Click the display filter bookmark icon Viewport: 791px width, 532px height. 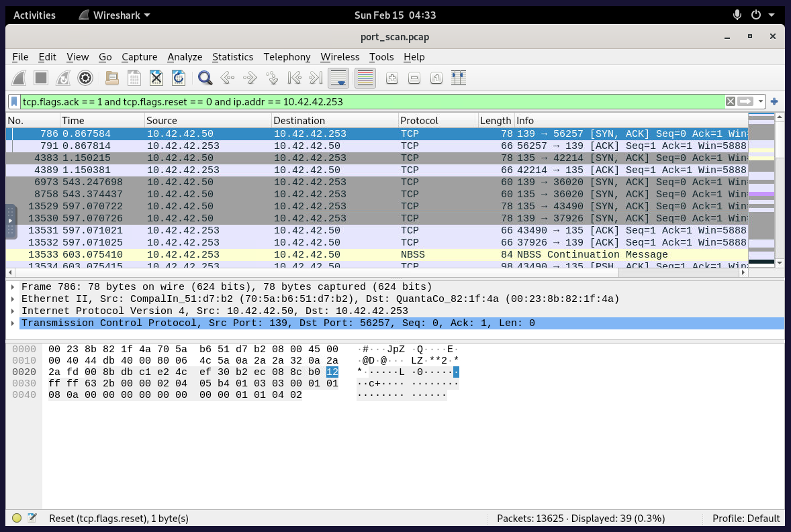click(x=14, y=102)
